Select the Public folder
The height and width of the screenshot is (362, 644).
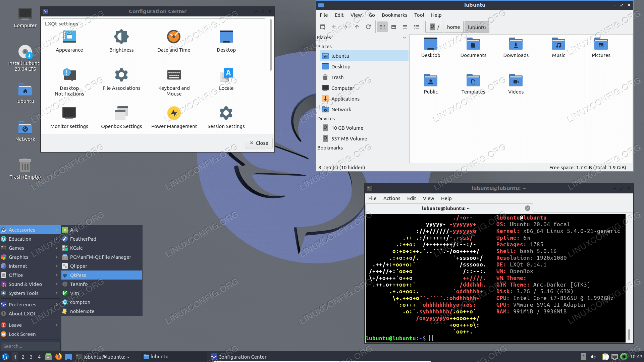(431, 84)
